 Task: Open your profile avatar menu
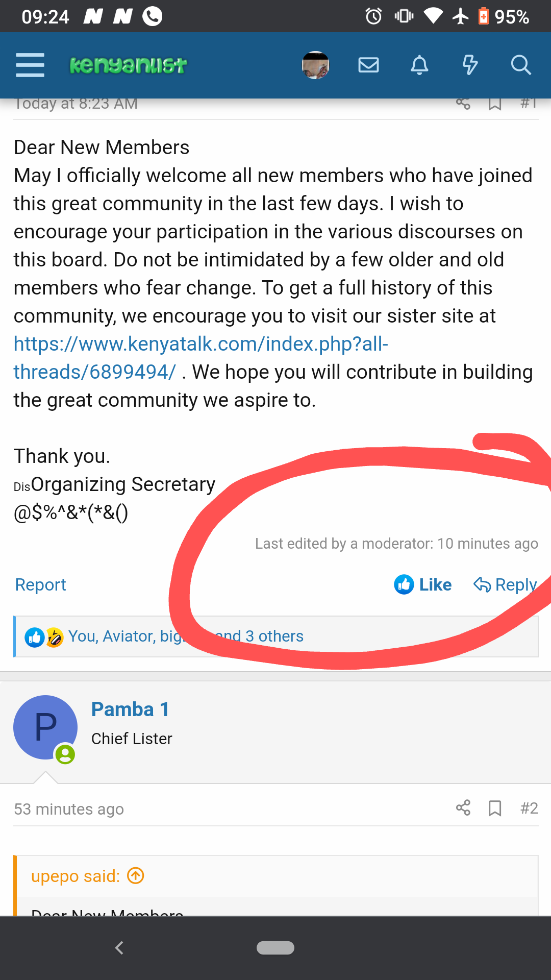pyautogui.click(x=315, y=65)
